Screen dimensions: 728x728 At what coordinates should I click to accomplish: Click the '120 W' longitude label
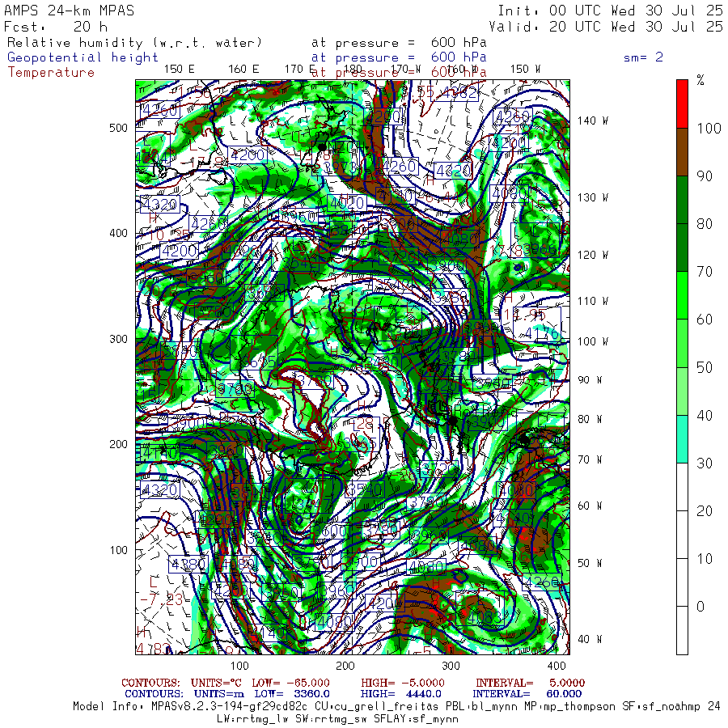[x=593, y=255]
